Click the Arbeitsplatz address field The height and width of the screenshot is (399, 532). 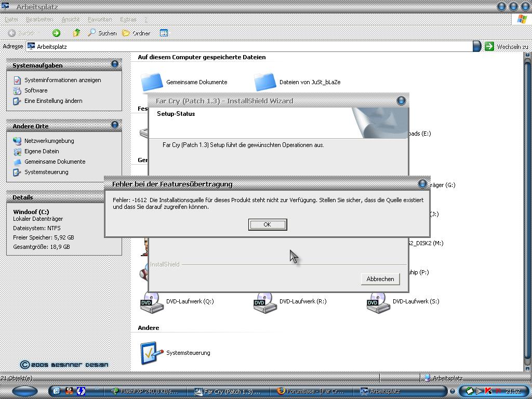tap(249, 46)
